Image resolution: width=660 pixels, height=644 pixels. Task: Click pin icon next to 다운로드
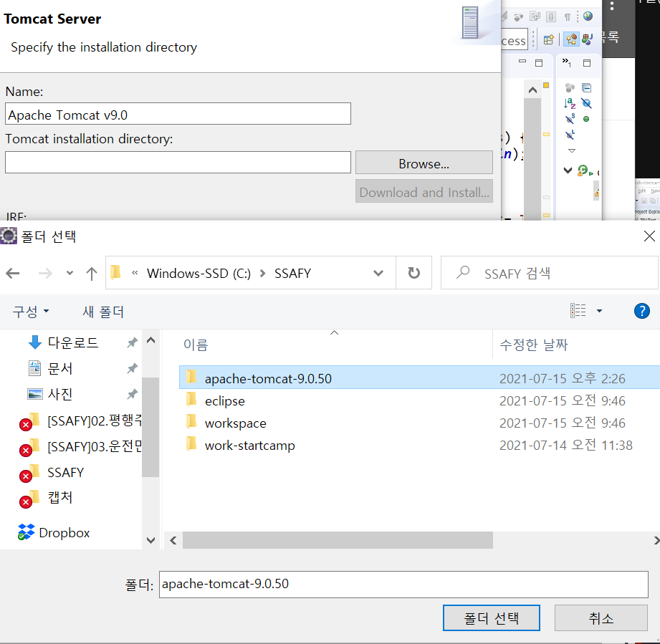coord(132,343)
